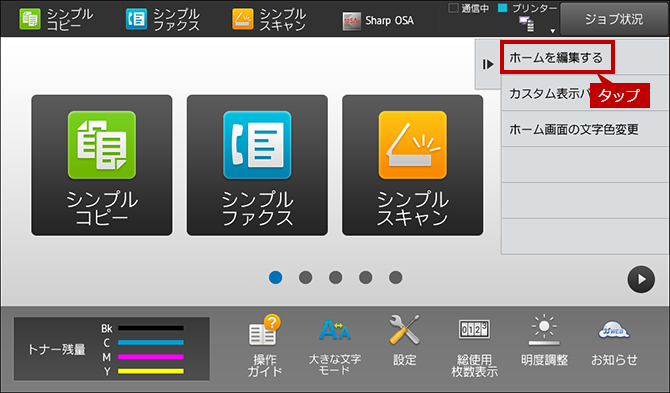Open the large シンプルコピー tile

pos(102,165)
